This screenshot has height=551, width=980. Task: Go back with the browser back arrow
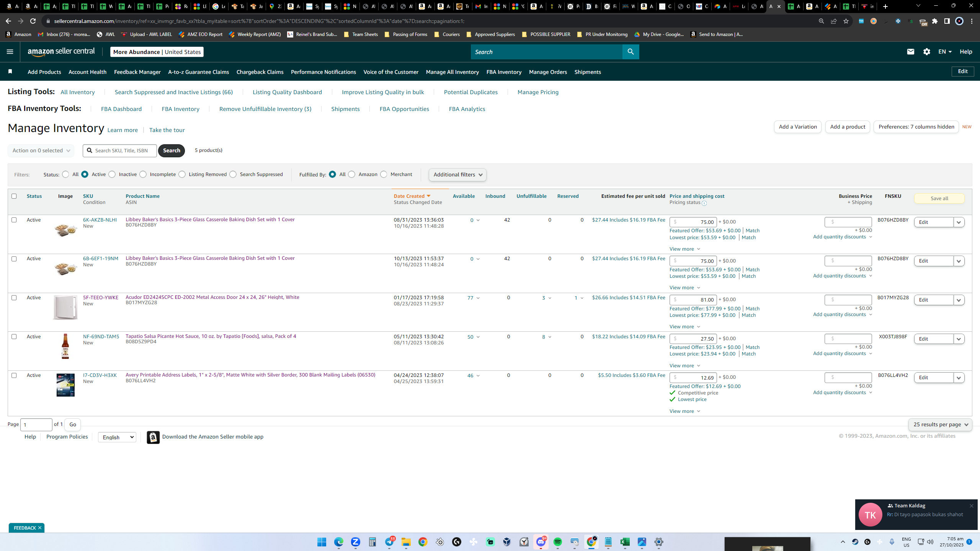coord(8,21)
